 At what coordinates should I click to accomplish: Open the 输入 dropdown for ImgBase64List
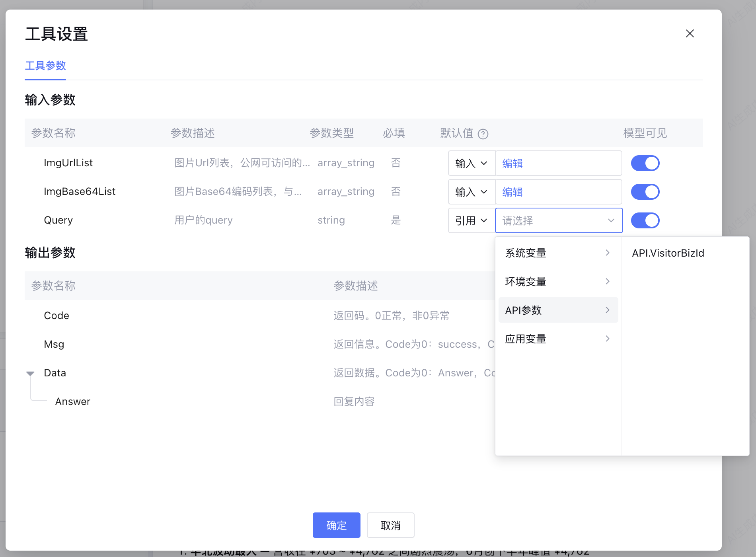click(472, 192)
